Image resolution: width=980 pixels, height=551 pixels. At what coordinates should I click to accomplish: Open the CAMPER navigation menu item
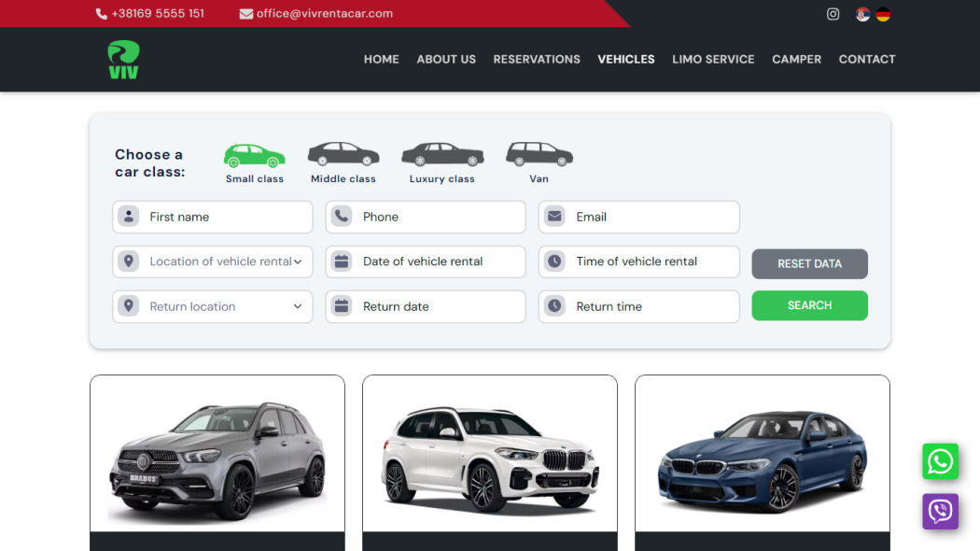point(796,59)
